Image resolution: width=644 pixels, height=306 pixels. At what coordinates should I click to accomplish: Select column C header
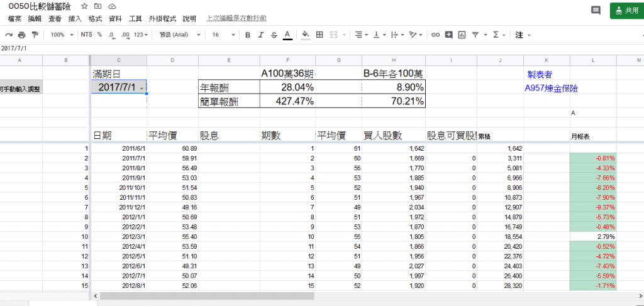[x=118, y=60]
